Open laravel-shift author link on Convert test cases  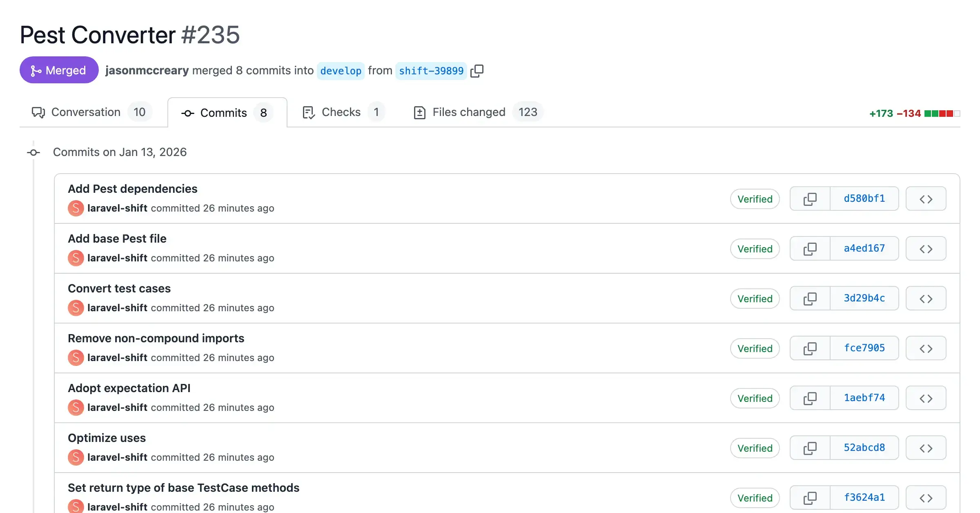[117, 308]
